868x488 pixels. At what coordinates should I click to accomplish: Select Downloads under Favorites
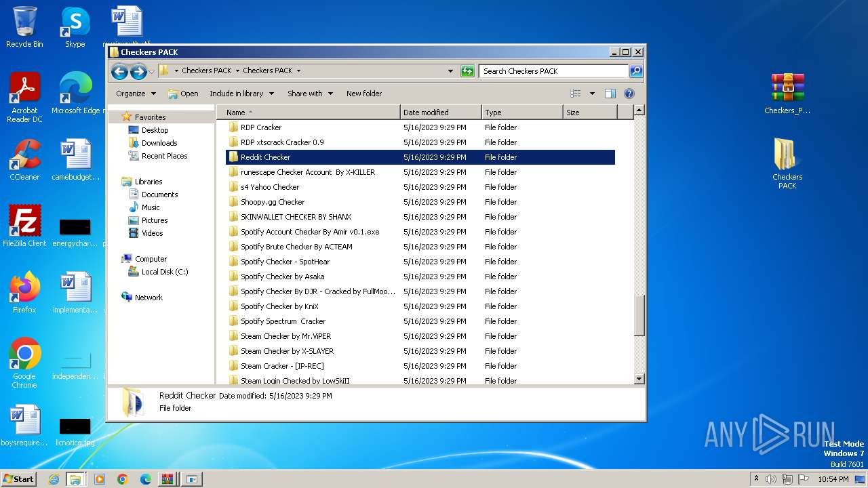point(159,143)
